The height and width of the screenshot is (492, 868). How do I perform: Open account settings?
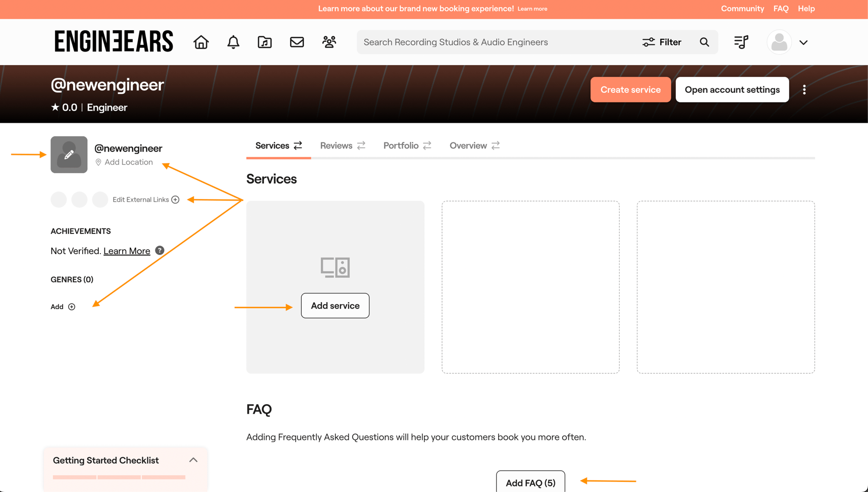(x=732, y=89)
